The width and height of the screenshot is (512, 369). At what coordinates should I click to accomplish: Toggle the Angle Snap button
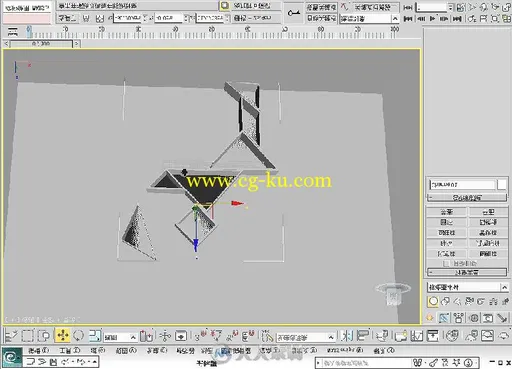(216, 336)
